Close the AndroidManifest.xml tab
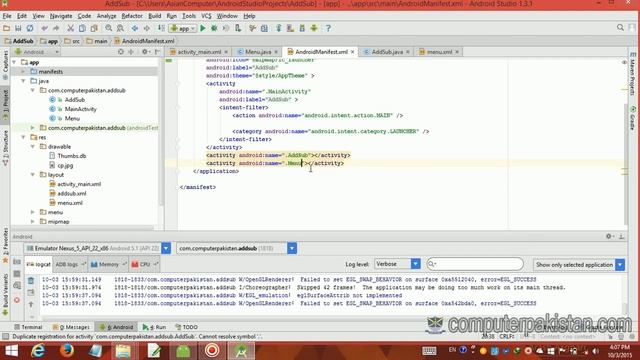 352,52
